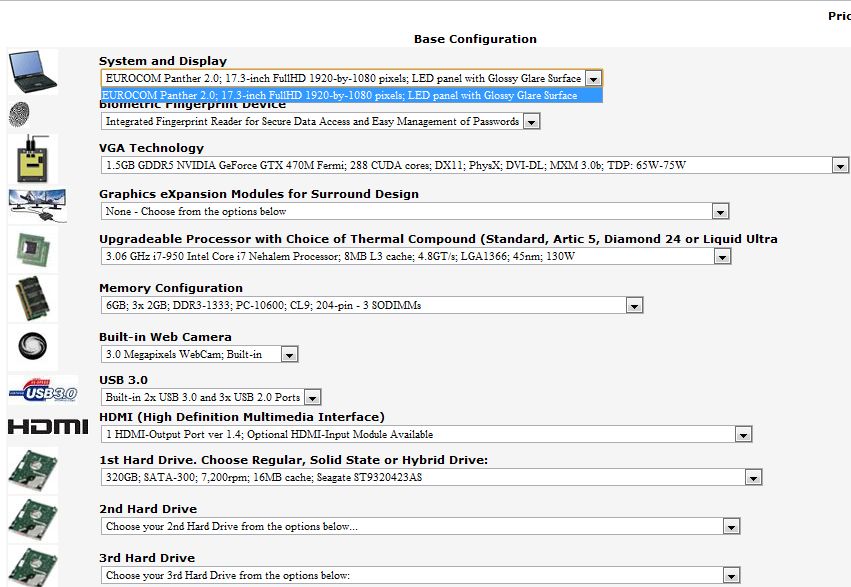Screen dimensions: 851x587
Task: Click the 3rd Hard Drive image
Action: coord(33,566)
